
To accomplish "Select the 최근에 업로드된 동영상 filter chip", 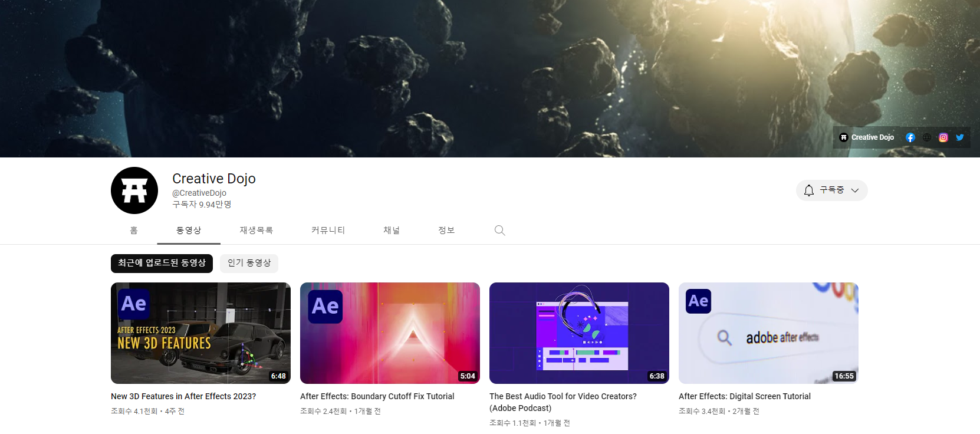I will pyautogui.click(x=162, y=264).
